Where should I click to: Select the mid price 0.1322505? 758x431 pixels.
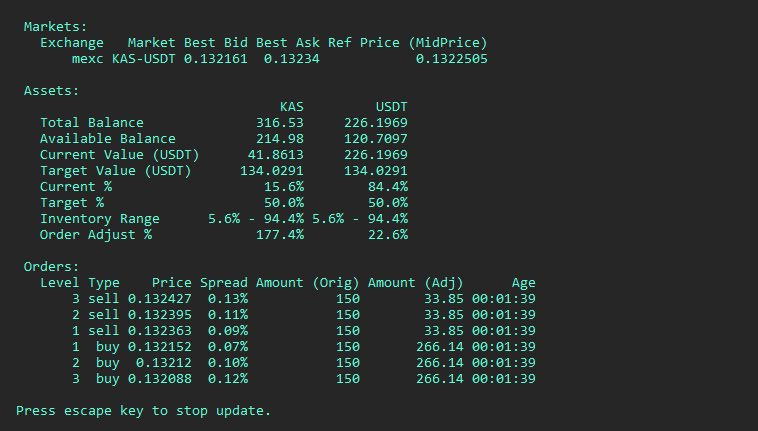coord(452,59)
